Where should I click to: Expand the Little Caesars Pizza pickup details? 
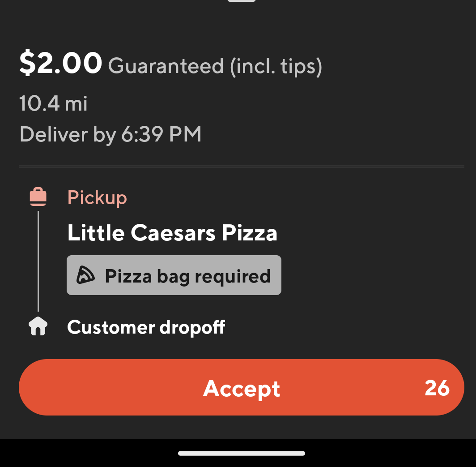tap(172, 232)
